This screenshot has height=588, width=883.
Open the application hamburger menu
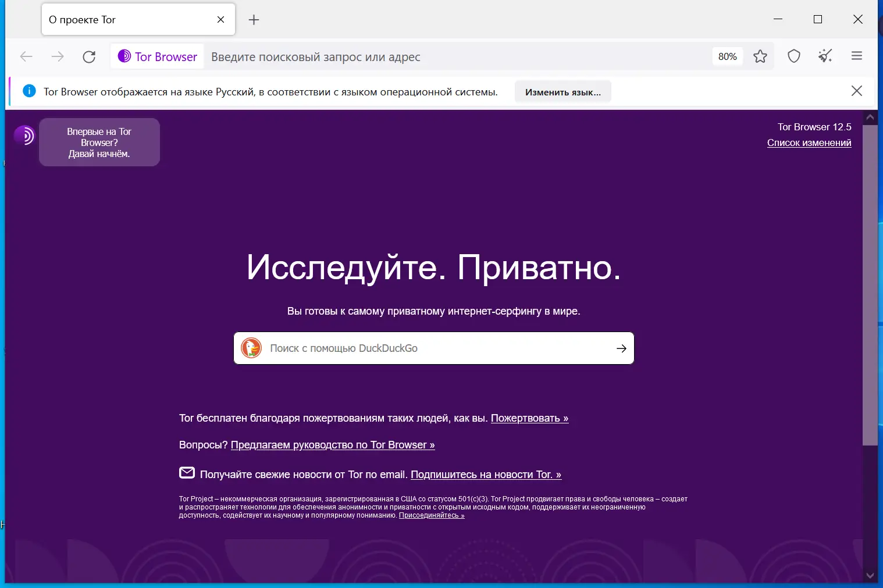click(x=856, y=56)
